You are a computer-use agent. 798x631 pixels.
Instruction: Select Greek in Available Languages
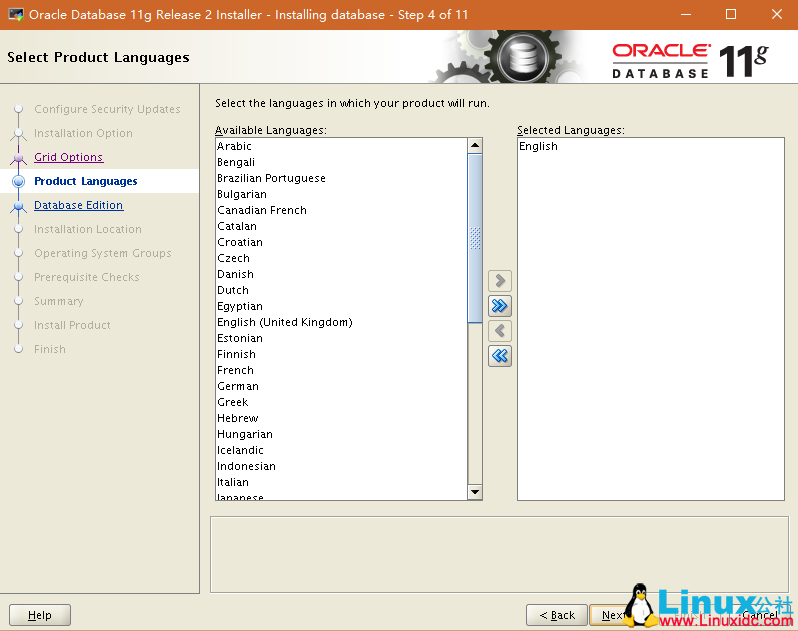click(341, 402)
